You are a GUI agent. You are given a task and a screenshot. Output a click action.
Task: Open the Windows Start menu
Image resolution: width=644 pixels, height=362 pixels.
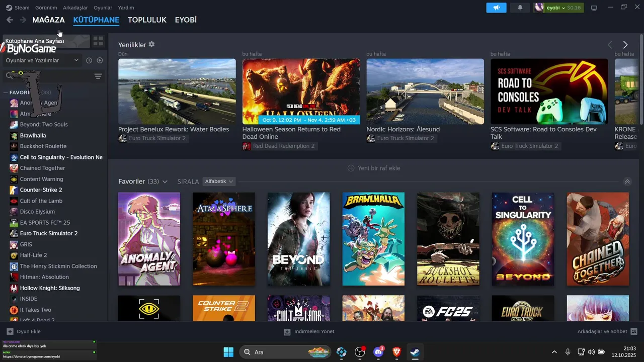pos(228,352)
